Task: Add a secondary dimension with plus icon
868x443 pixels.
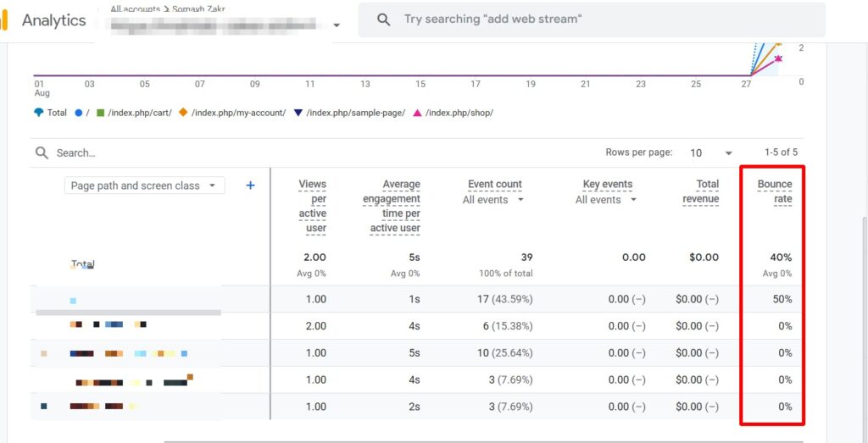Action: (250, 186)
